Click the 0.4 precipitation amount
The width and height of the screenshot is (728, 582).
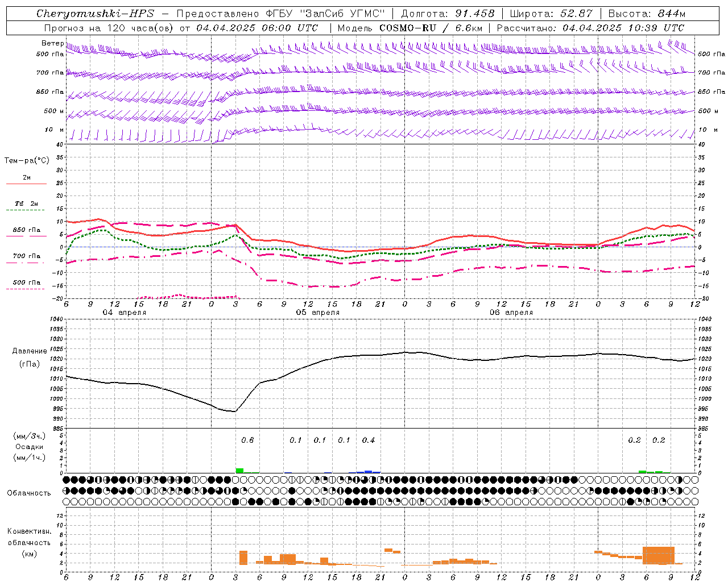[369, 440]
